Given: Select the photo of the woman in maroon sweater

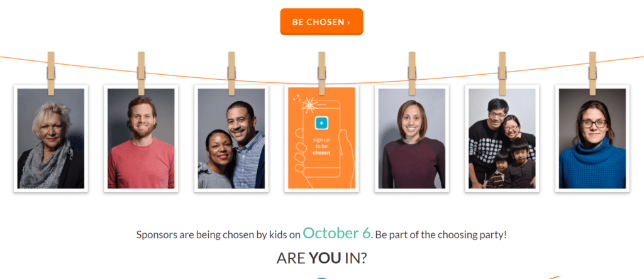Looking at the screenshot, I should [411, 138].
